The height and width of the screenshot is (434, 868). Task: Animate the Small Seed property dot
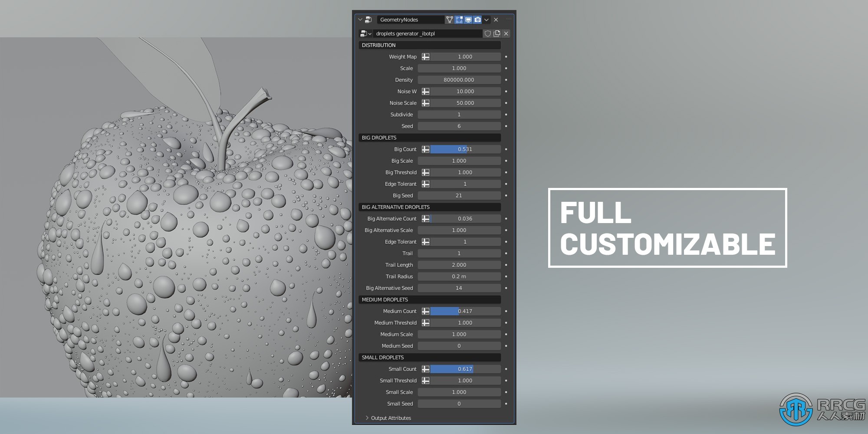[x=506, y=404]
